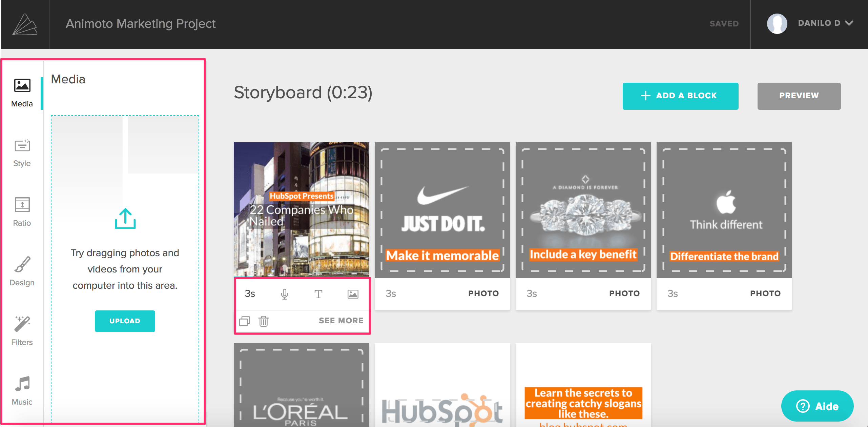
Task: Open the Ratio panel tab
Action: pyautogui.click(x=22, y=212)
